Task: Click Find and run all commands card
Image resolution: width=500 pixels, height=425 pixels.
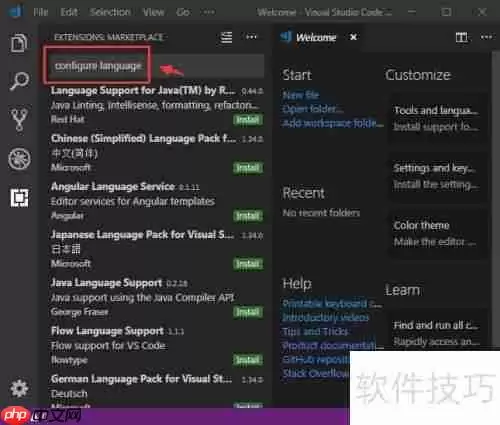Action: click(x=437, y=330)
